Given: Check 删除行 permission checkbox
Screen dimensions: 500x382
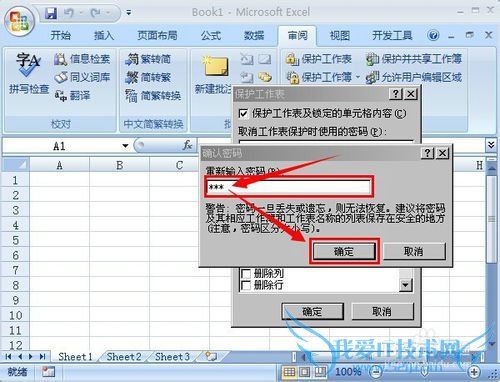Looking at the screenshot, I should tap(246, 285).
